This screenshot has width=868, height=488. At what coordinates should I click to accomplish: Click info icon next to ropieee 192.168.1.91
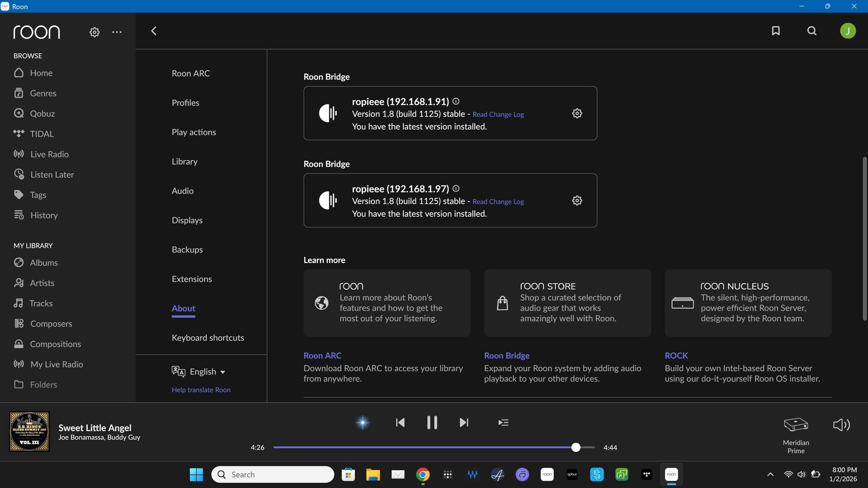(x=456, y=101)
